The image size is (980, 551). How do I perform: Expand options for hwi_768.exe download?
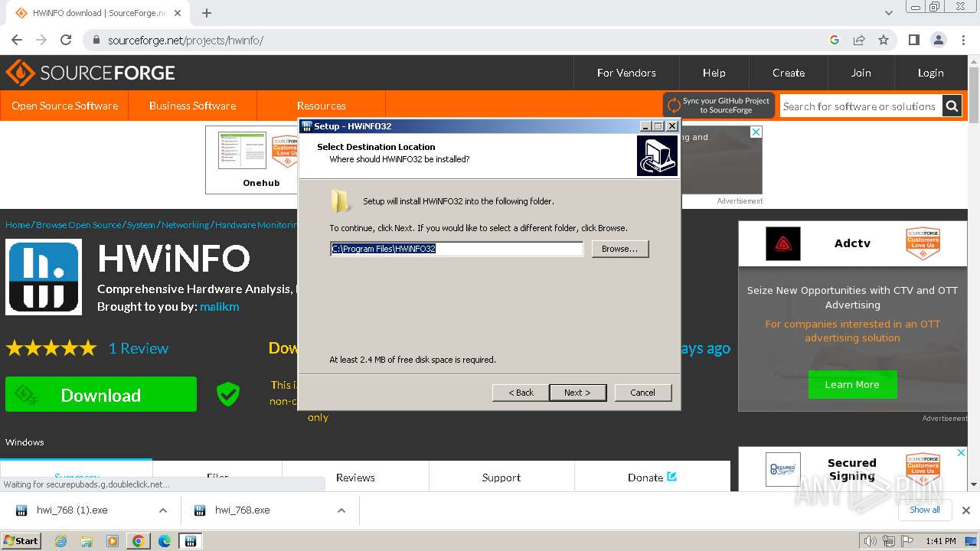(341, 510)
